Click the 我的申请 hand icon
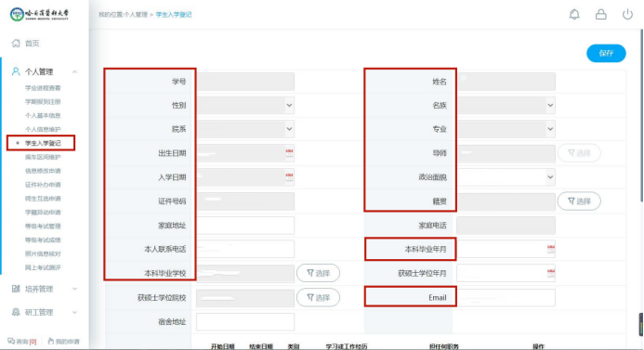The image size is (644, 350). click(x=51, y=341)
